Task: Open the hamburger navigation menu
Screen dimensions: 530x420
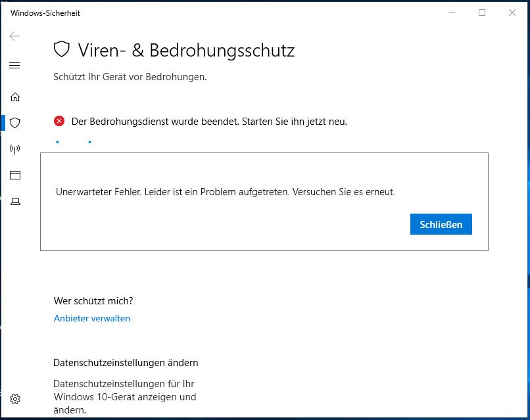Action: (14, 65)
